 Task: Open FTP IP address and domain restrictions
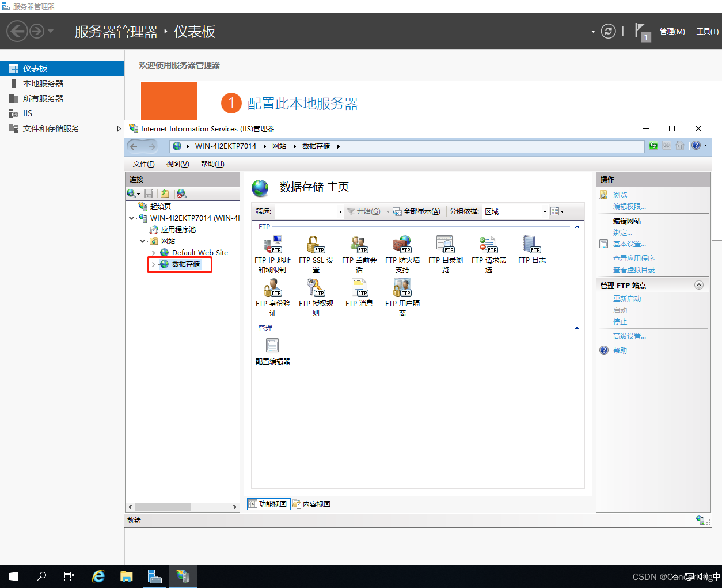[273, 244]
